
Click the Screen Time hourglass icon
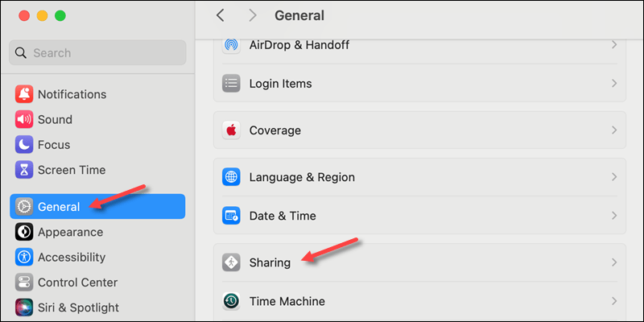(x=24, y=170)
